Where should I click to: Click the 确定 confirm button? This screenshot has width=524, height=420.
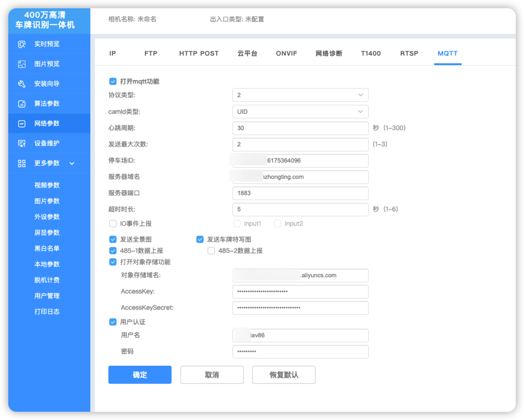tap(140, 375)
